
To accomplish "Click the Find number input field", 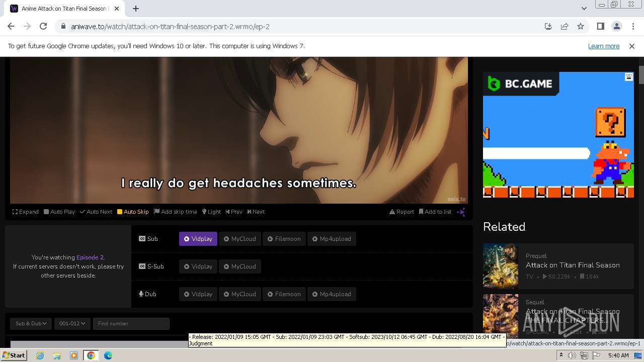I will point(131,324).
